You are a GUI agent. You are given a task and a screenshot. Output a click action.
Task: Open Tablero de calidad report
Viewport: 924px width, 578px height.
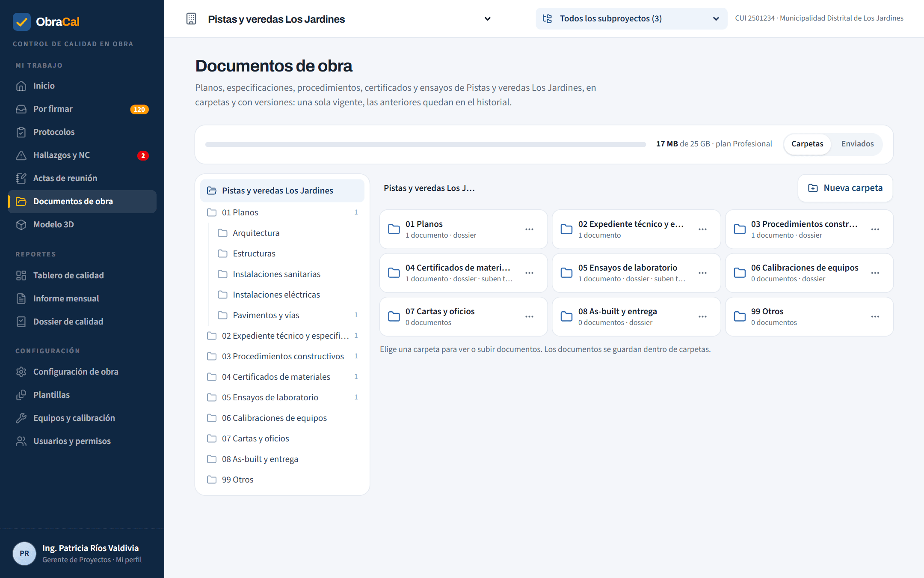pos(82,275)
